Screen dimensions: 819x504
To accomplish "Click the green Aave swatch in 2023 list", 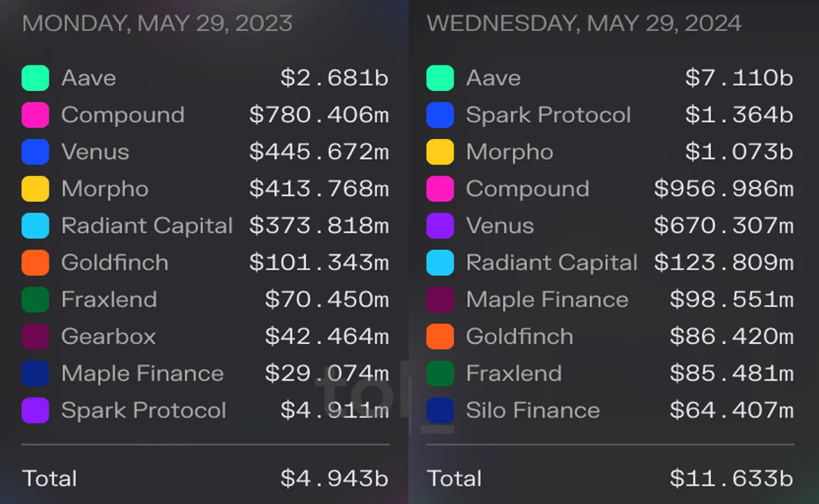I will point(35,79).
